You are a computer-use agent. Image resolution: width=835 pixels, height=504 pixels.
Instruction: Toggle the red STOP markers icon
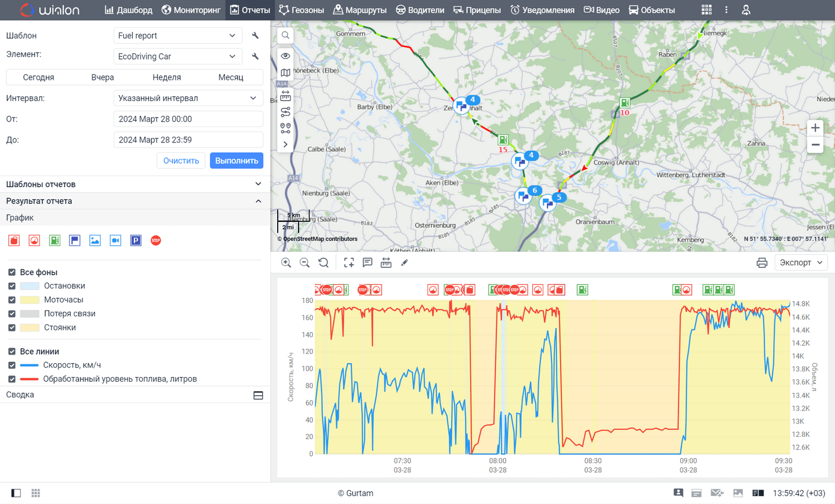(156, 240)
